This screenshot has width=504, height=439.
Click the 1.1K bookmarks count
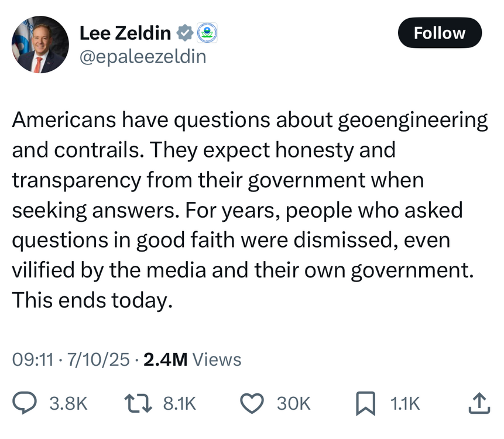[404, 403]
